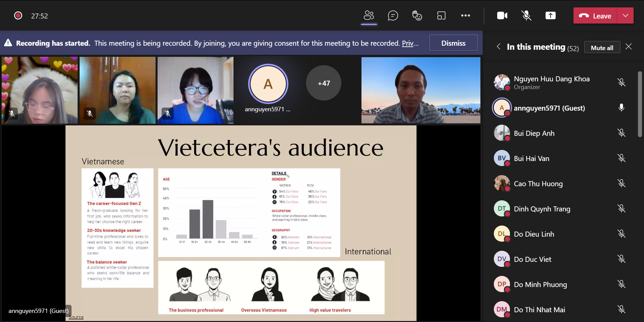Leave the meeting
Viewport: 644px width, 322px height.
tap(595, 16)
